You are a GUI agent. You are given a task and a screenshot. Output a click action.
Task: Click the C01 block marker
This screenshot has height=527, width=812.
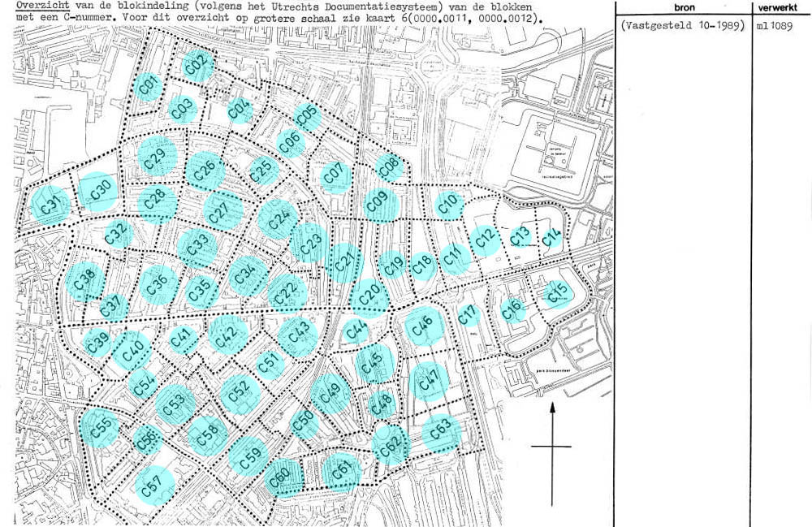point(148,85)
